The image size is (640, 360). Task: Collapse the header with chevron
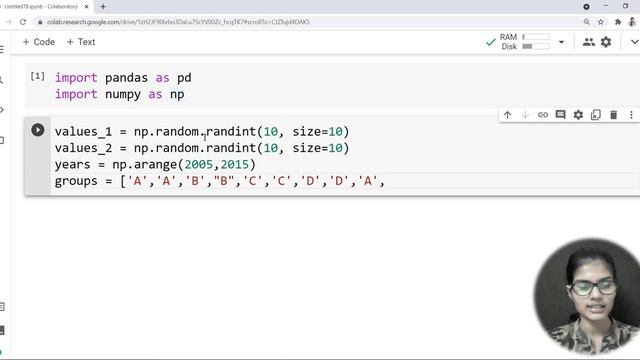634,42
